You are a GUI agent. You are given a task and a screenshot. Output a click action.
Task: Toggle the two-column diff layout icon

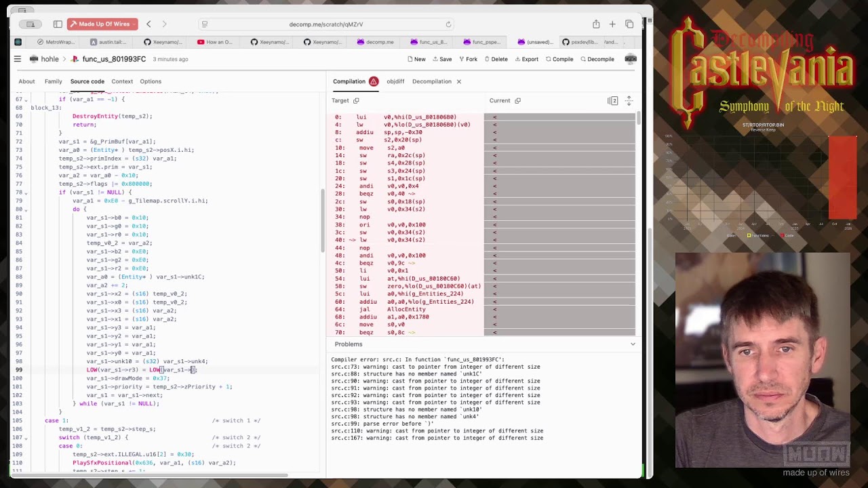click(613, 100)
